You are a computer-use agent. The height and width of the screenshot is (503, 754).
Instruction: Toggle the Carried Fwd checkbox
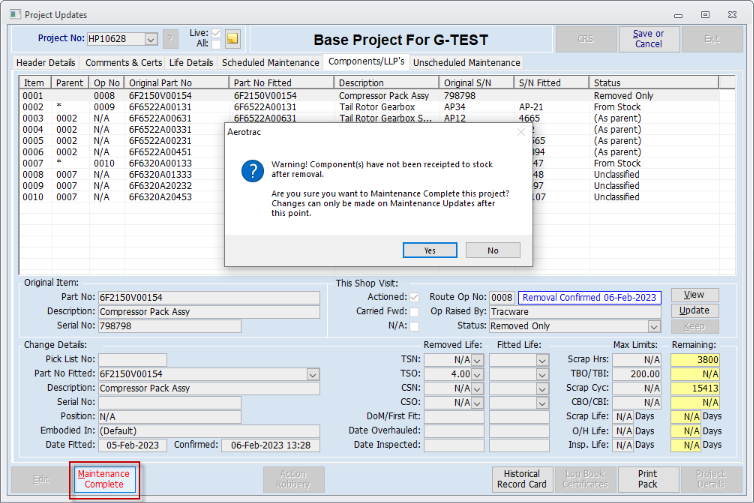(x=414, y=312)
